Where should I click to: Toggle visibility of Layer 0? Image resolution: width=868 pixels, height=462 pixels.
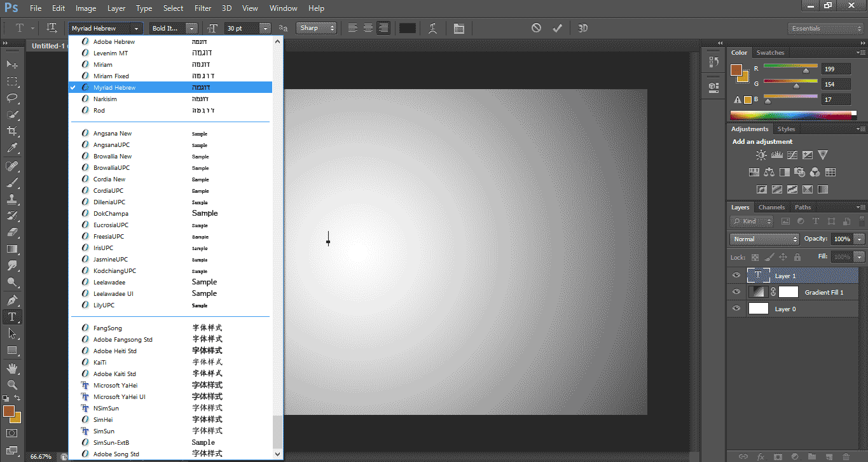(x=736, y=309)
